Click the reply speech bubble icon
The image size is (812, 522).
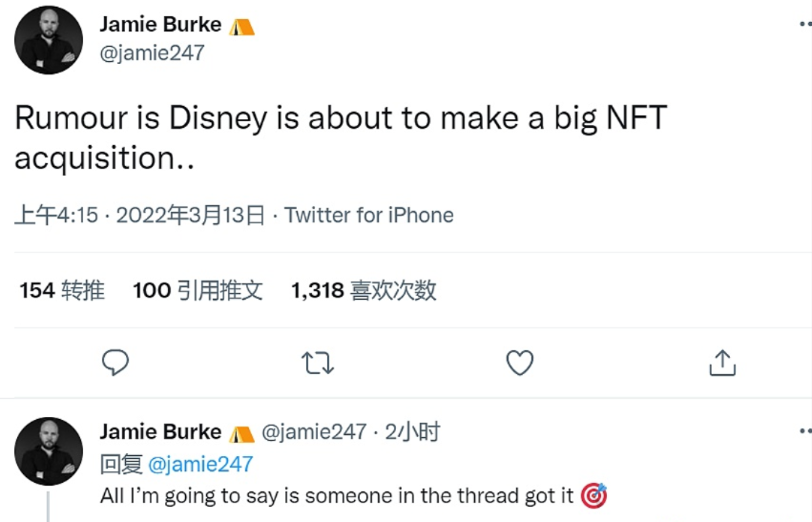[115, 363]
